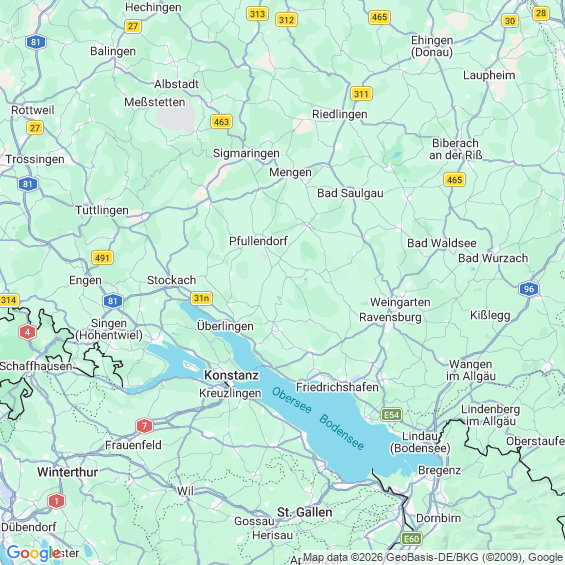
Task: Select the Winterthur city label
Action: point(67,472)
